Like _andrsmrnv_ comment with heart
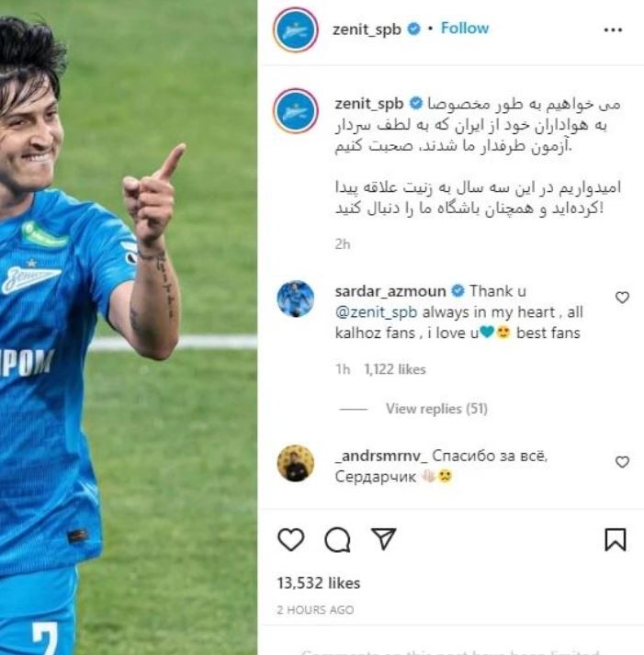Image resolution: width=644 pixels, height=655 pixels. [622, 461]
